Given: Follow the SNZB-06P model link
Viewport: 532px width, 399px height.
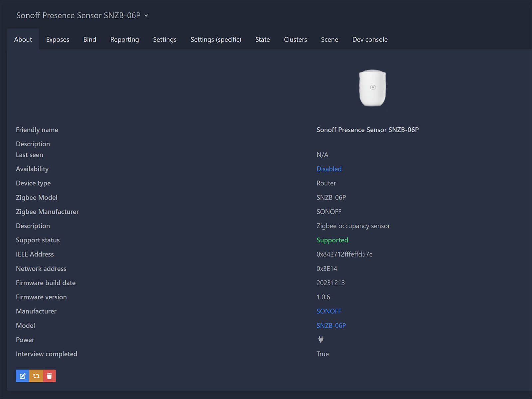Looking at the screenshot, I should tap(331, 326).
